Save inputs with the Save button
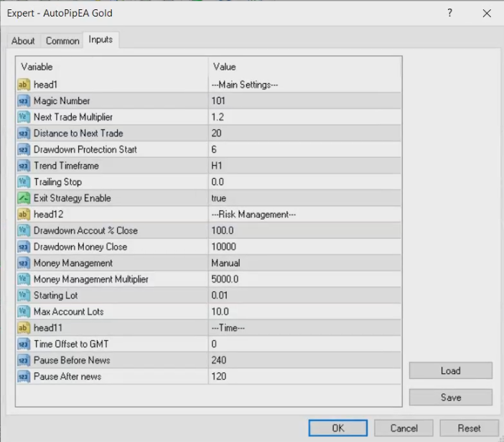 451,398
